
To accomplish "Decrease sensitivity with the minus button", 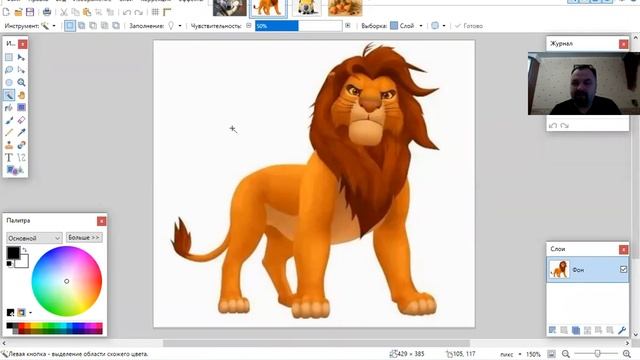I will (x=249, y=26).
